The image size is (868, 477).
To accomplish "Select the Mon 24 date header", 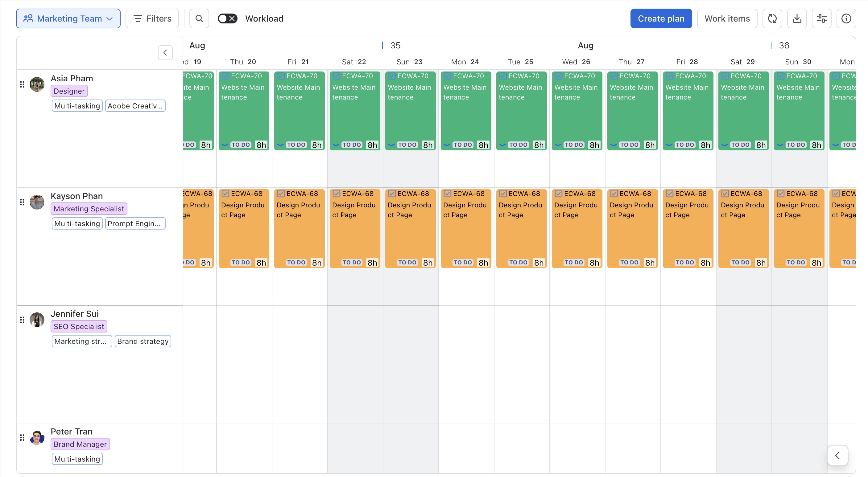I will (465, 62).
